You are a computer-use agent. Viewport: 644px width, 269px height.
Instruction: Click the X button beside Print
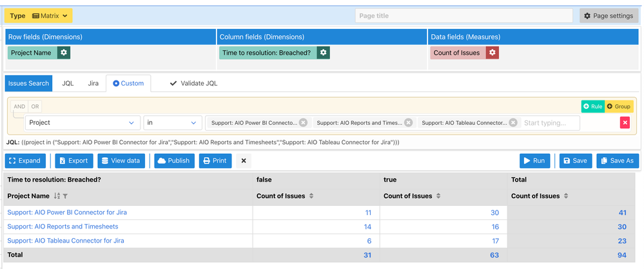(x=244, y=161)
